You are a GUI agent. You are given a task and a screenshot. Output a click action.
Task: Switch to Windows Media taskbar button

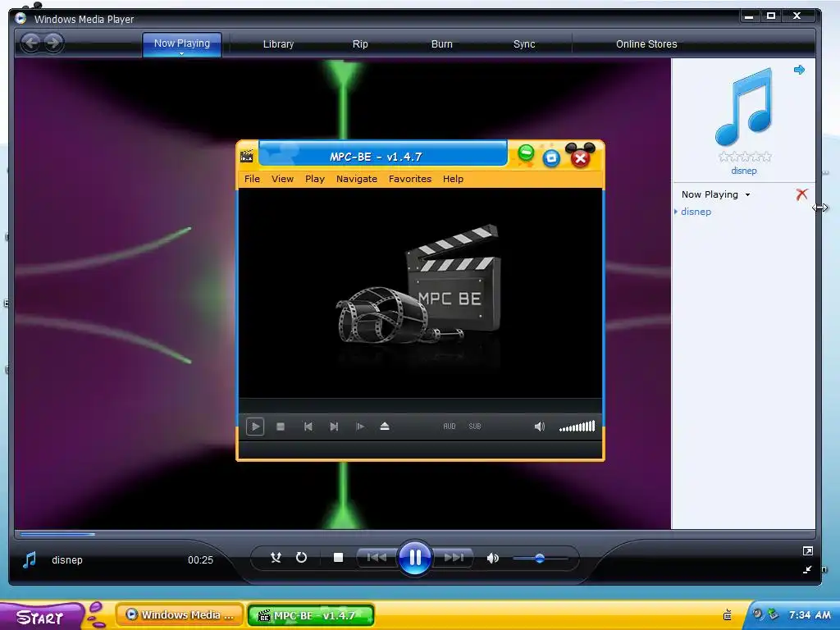180,615
